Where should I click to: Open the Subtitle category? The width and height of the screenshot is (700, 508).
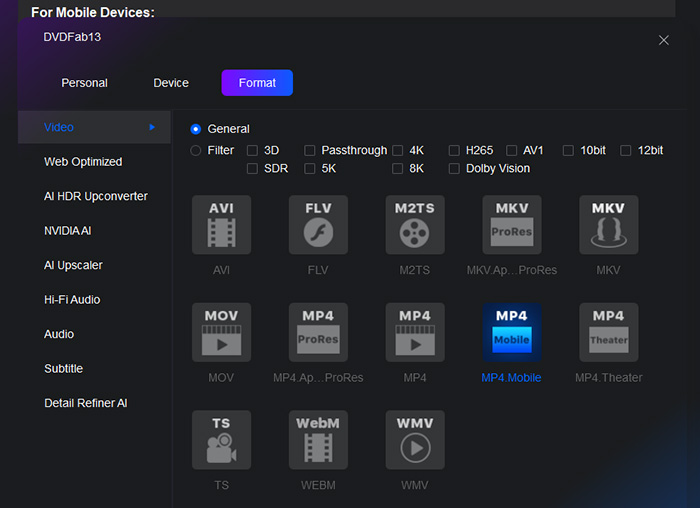click(x=63, y=369)
